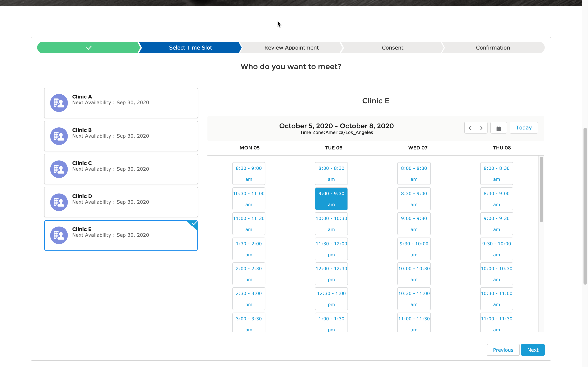This screenshot has height=367, width=588.
Task: Click the Today button
Action: 524,127
